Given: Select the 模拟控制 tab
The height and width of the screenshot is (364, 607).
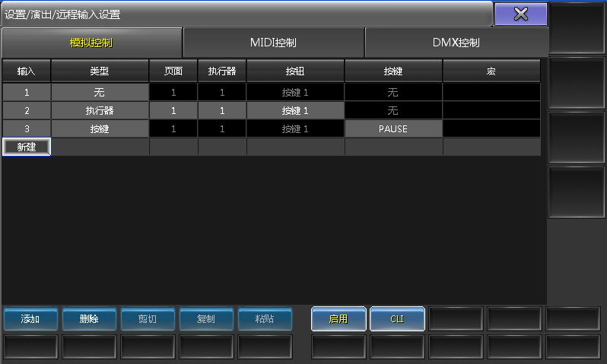Looking at the screenshot, I should click(91, 43).
